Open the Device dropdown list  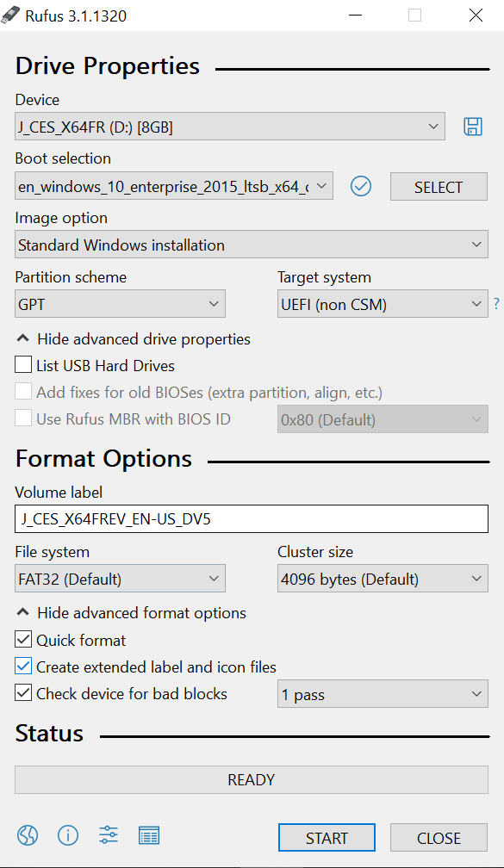coord(230,127)
